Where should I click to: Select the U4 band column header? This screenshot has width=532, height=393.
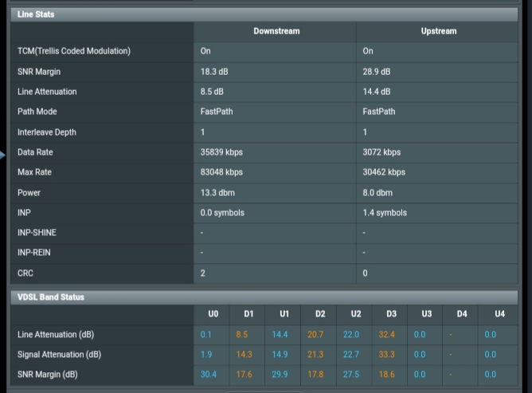499,314
